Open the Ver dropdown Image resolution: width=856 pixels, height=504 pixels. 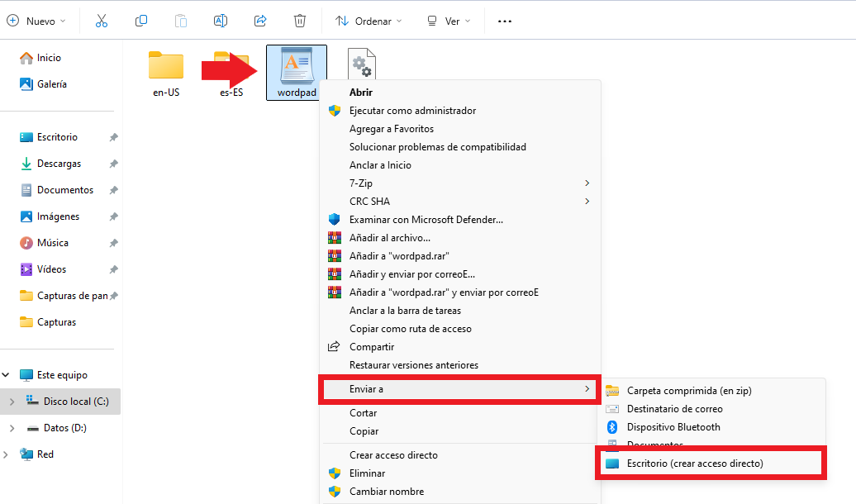pos(448,21)
